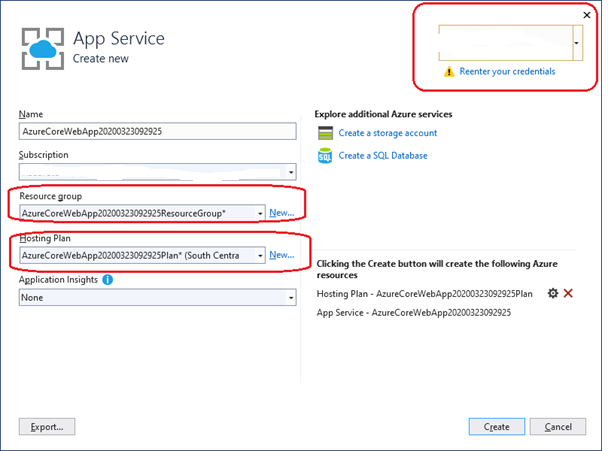Click Create a SQL Database link
608x451 pixels.
pos(383,156)
